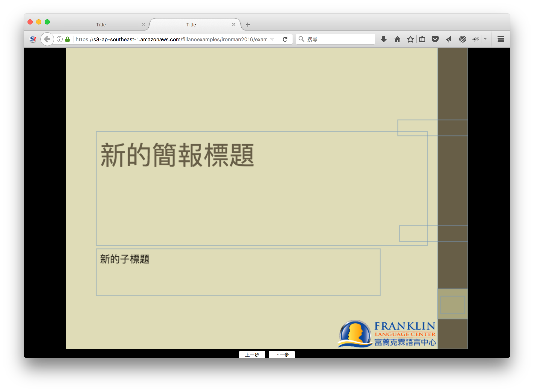Click the 上一步 previous button
Screen dimensions: 534x392
pos(252,355)
